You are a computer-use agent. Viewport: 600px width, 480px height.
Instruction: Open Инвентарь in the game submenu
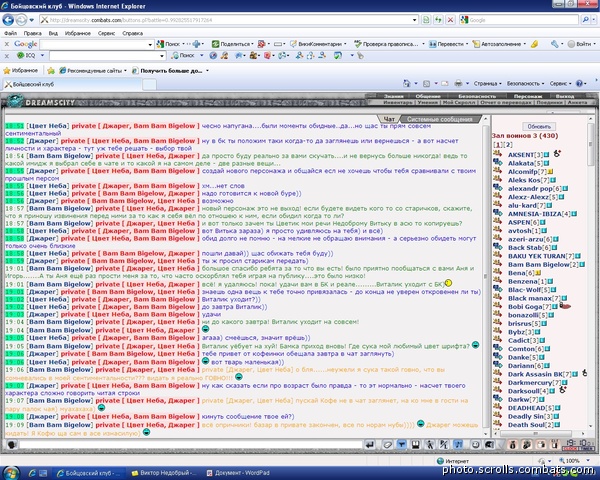pyautogui.click(x=398, y=102)
